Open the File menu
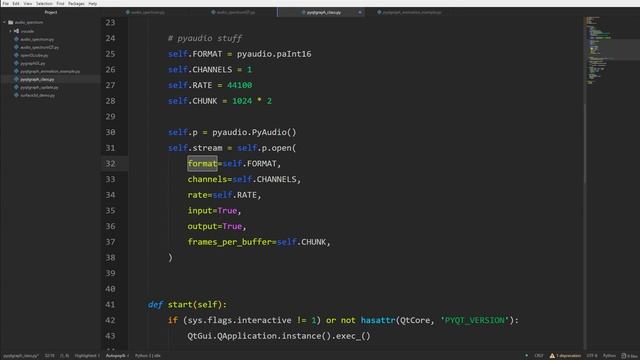The height and width of the screenshot is (360, 640). 6,4
